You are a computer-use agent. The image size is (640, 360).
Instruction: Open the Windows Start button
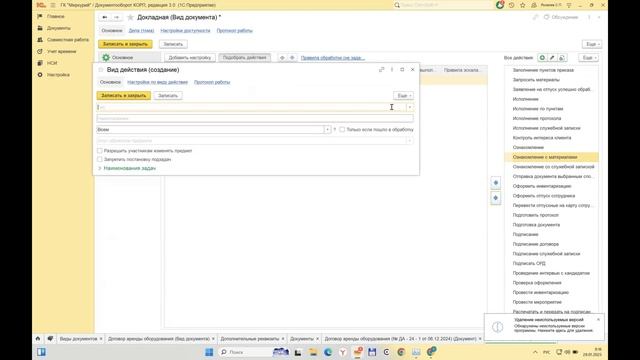(x=209, y=352)
